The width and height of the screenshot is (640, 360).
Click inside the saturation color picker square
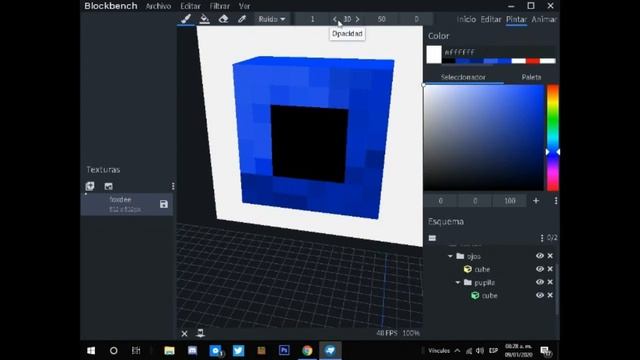[x=484, y=138]
